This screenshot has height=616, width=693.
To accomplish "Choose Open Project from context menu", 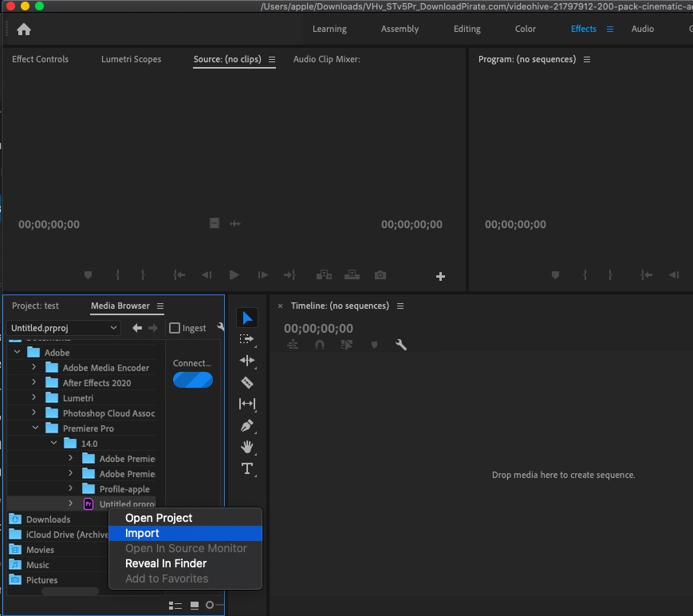I will pyautogui.click(x=185, y=518).
